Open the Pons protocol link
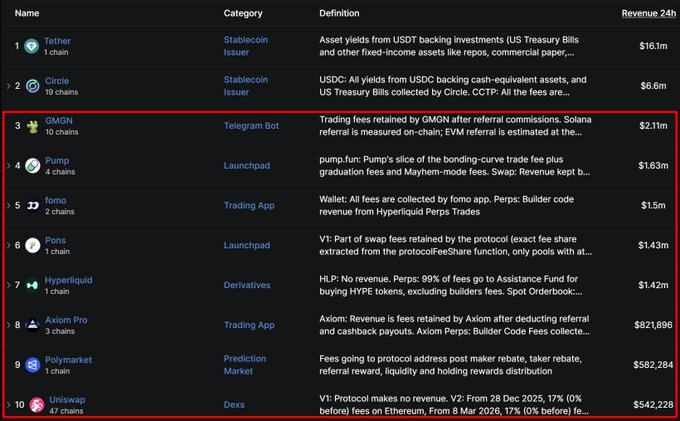 click(x=55, y=240)
